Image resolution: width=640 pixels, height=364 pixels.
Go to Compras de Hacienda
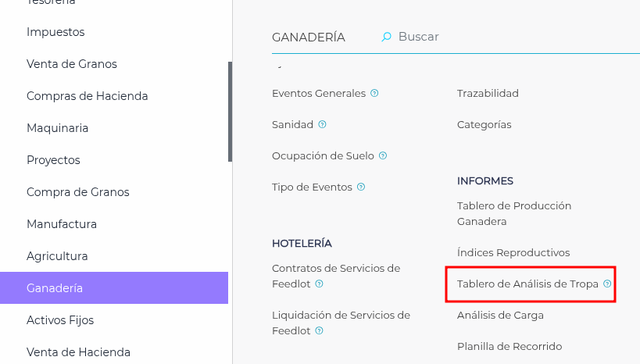(x=87, y=96)
